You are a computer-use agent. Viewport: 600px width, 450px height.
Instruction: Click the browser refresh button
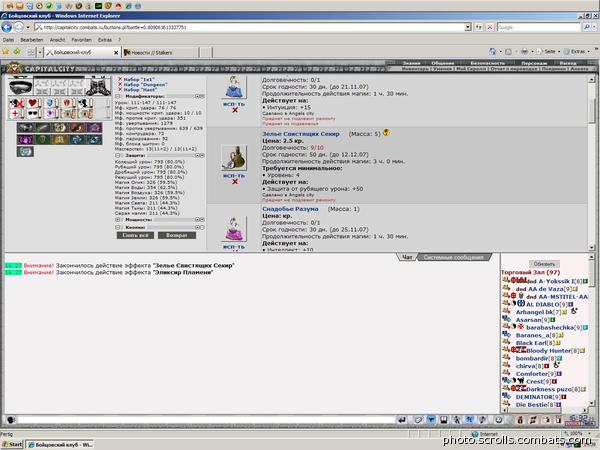(478, 27)
